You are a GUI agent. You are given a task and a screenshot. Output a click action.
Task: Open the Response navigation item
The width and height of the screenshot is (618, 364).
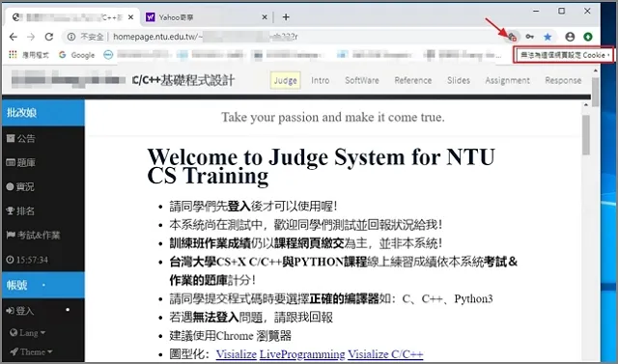pos(563,80)
